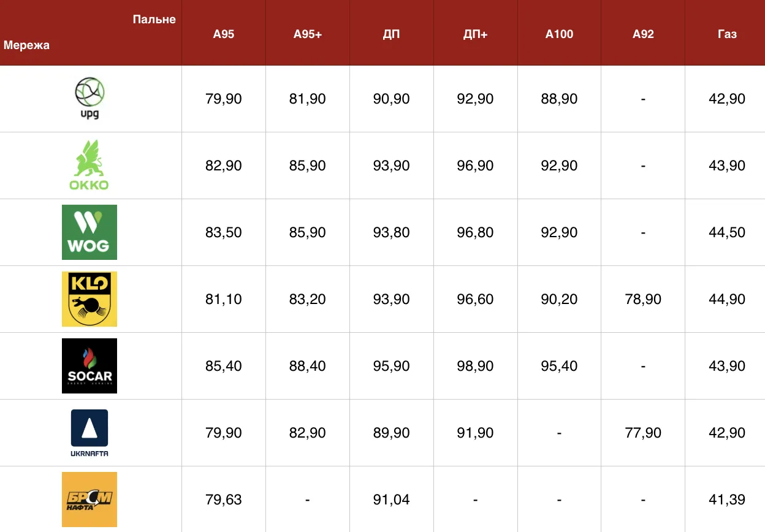
Task: Click KLO's А95+ price 83,20
Action: click(x=308, y=299)
